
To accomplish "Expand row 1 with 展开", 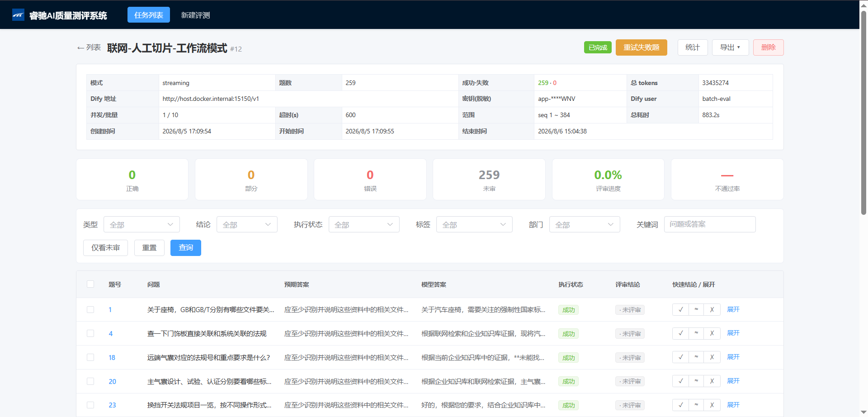I will [733, 309].
